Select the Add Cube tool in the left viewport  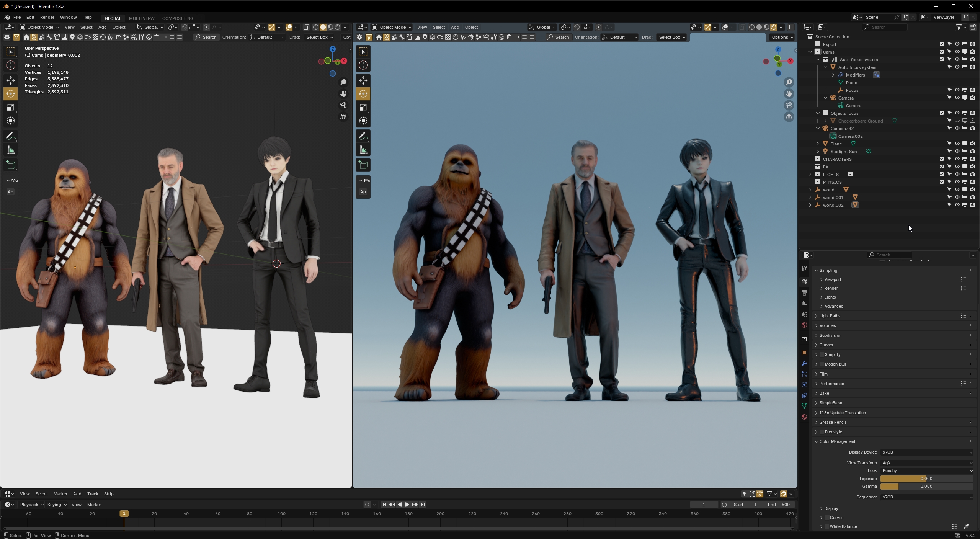click(x=11, y=165)
